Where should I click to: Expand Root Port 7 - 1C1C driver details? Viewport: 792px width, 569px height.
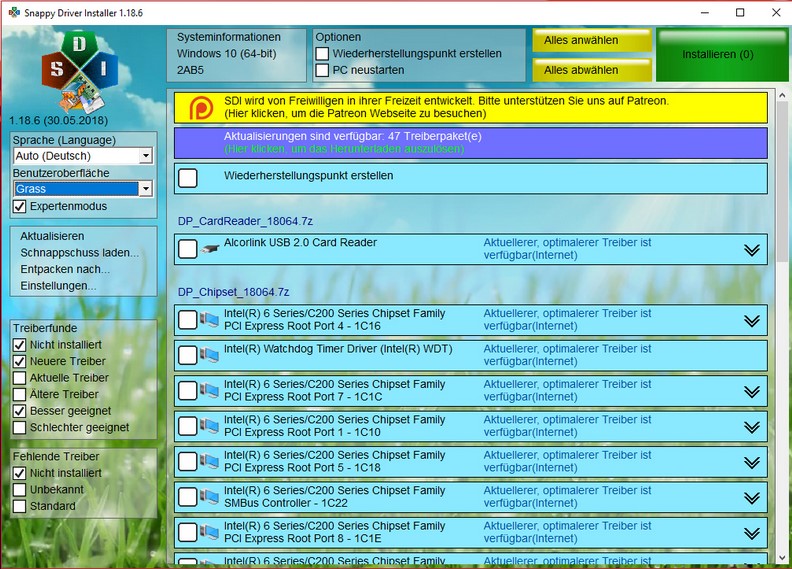point(752,392)
